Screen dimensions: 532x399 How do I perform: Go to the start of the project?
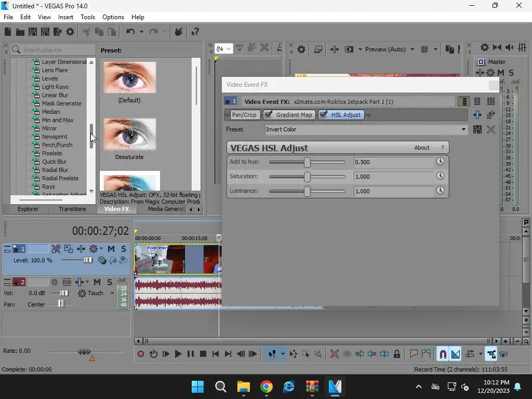pyautogui.click(x=216, y=354)
